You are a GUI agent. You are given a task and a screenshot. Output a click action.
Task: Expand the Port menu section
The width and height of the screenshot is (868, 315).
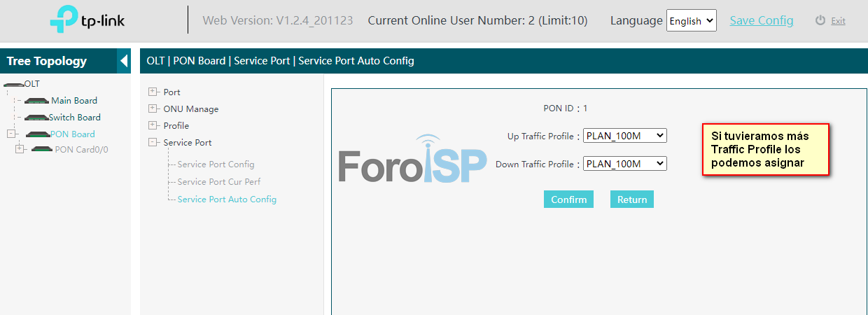[153, 92]
